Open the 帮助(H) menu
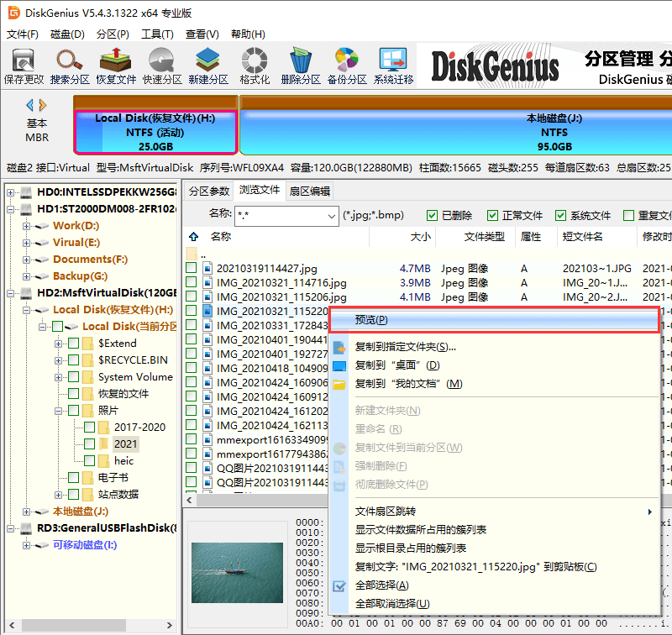Image resolution: width=672 pixels, height=635 pixels. [248, 34]
